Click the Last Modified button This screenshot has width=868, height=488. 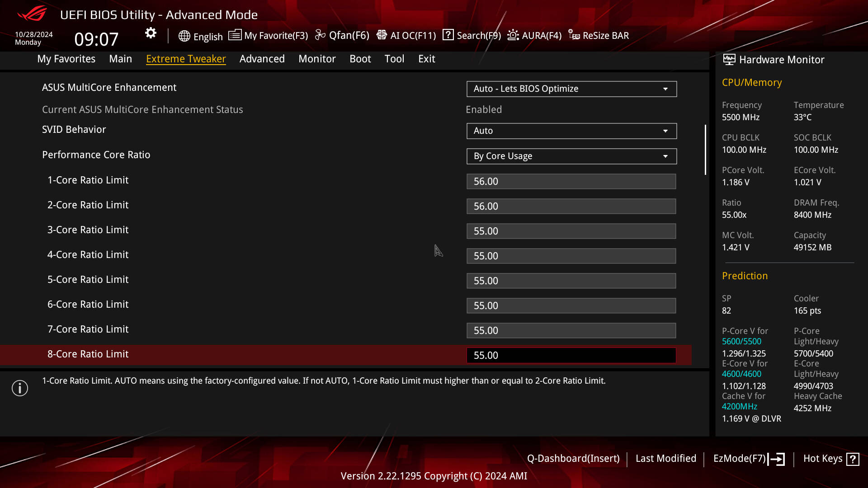pos(665,459)
